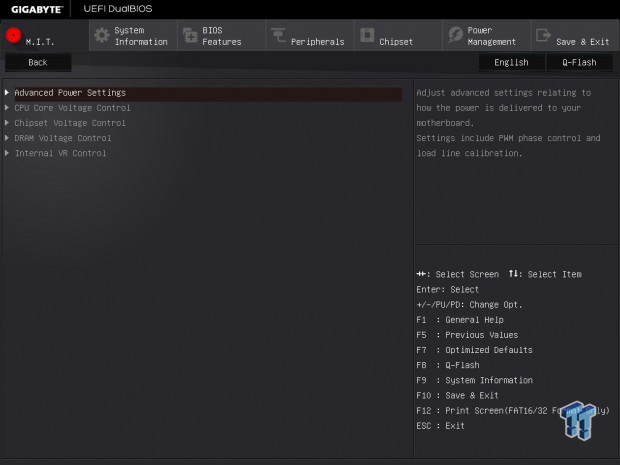Click the red M.I.T. circle icon
620x465 pixels.
tap(13, 35)
